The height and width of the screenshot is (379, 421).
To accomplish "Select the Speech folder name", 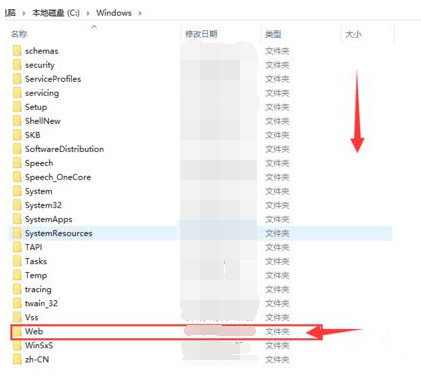I will pyautogui.click(x=39, y=163).
